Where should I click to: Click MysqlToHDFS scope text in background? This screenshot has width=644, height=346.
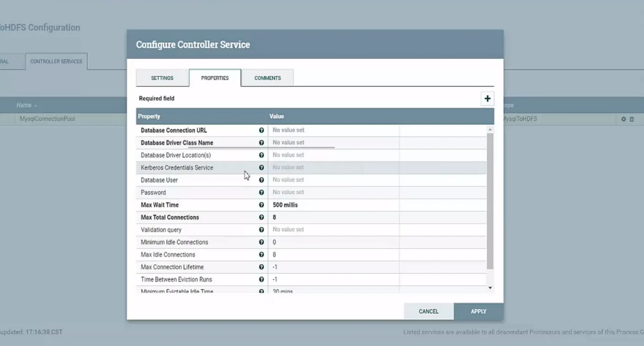520,119
